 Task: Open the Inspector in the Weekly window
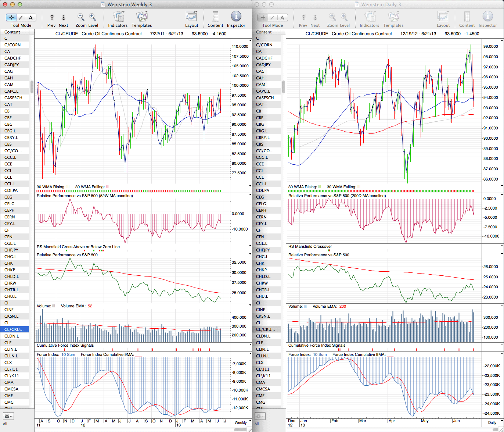click(236, 17)
